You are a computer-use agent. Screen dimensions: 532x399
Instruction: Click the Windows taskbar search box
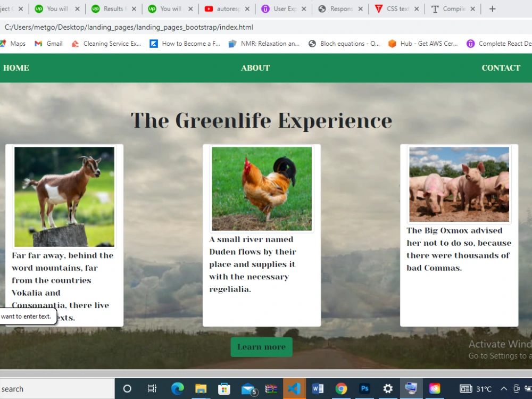coord(57,389)
